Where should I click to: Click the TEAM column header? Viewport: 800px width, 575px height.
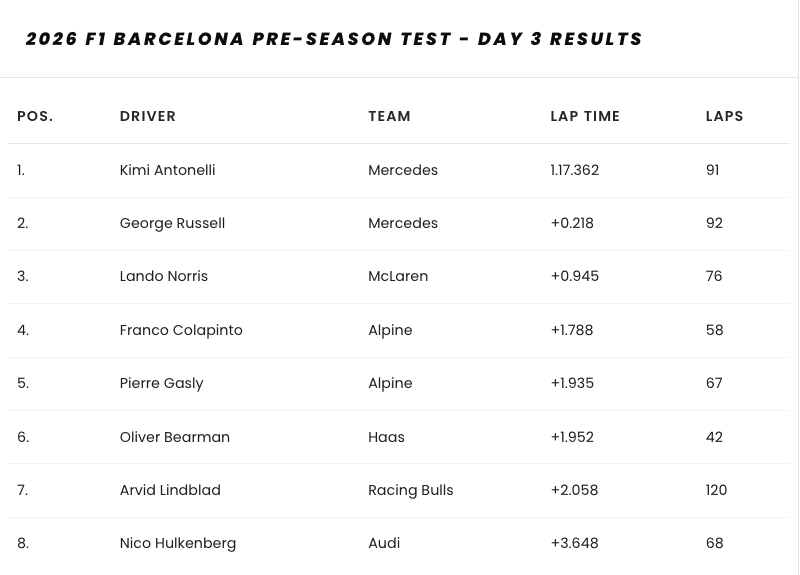pyautogui.click(x=390, y=116)
